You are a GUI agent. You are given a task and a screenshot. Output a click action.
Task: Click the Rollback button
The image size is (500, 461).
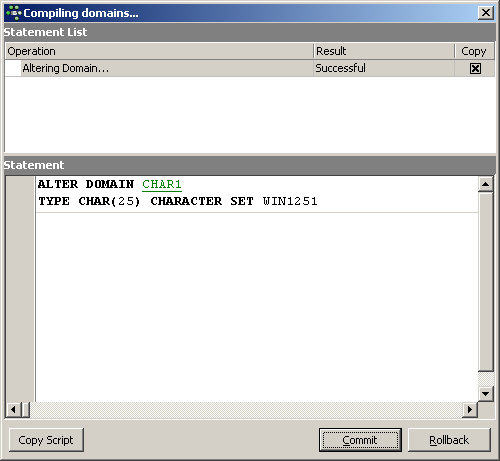(x=449, y=440)
